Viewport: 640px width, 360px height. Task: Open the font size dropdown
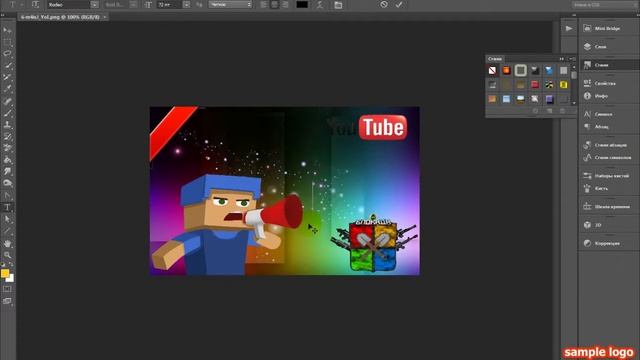(187, 4)
